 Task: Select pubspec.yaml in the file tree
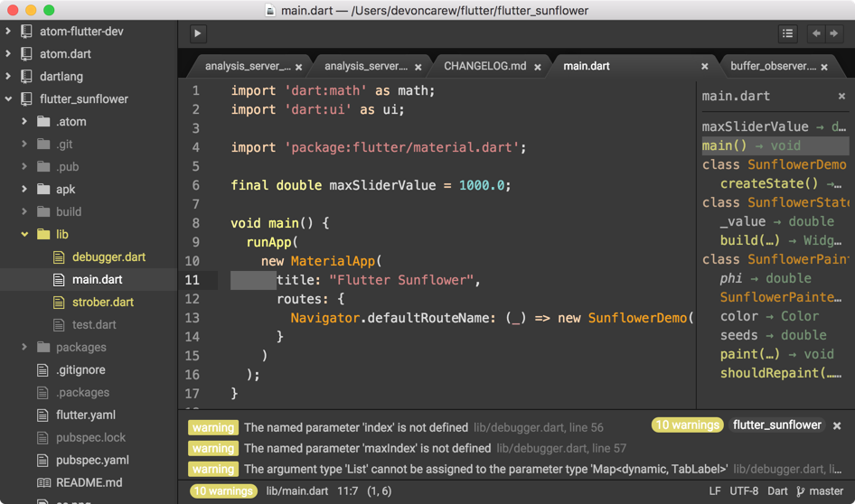pos(92,461)
